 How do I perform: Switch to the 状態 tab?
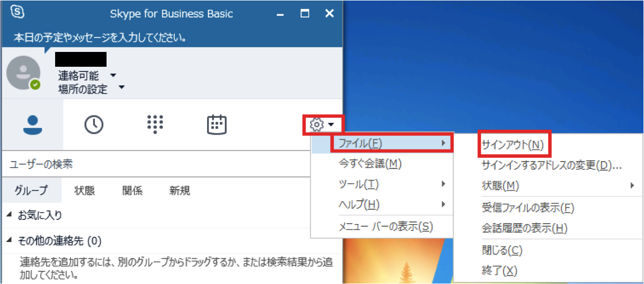(85, 191)
